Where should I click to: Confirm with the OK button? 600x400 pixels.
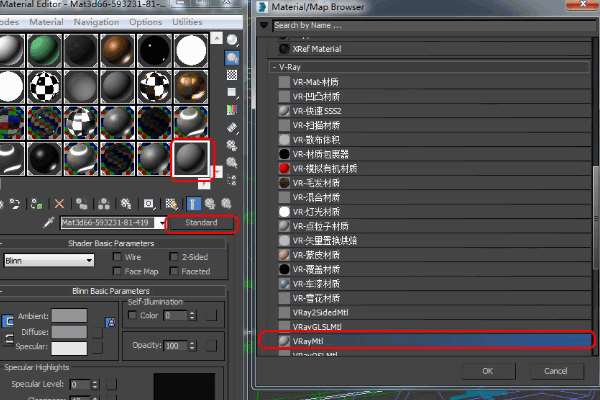click(x=488, y=371)
